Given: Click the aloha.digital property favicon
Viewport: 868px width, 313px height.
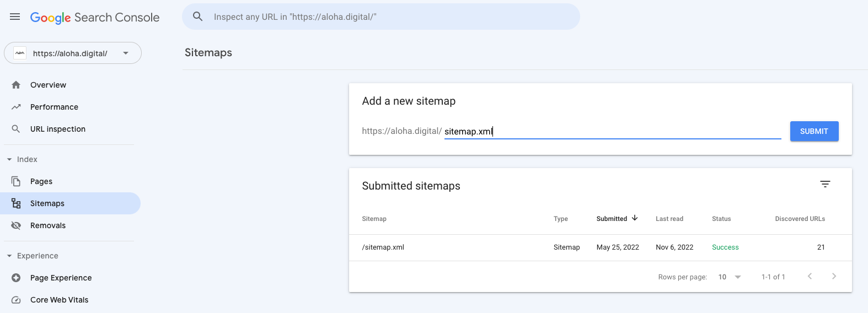Looking at the screenshot, I should [20, 53].
